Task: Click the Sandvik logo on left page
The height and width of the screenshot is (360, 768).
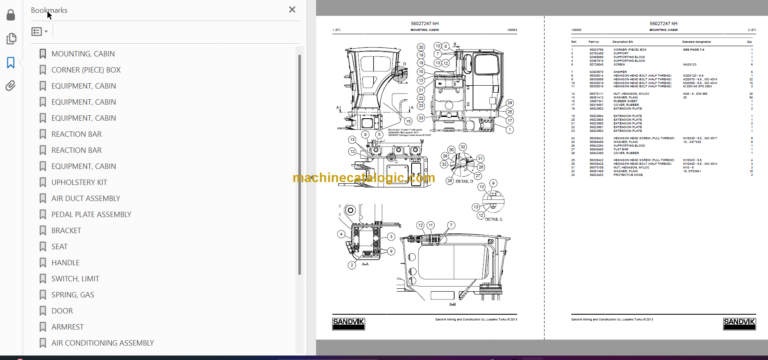Action: click(348, 323)
